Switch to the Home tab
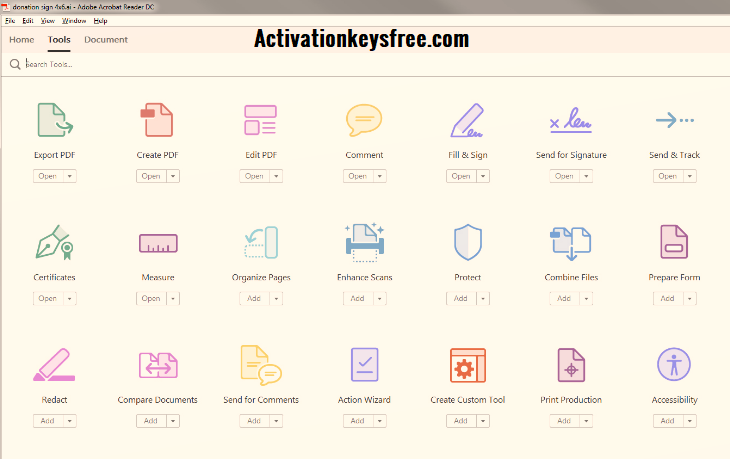730x459 pixels. coord(21,40)
